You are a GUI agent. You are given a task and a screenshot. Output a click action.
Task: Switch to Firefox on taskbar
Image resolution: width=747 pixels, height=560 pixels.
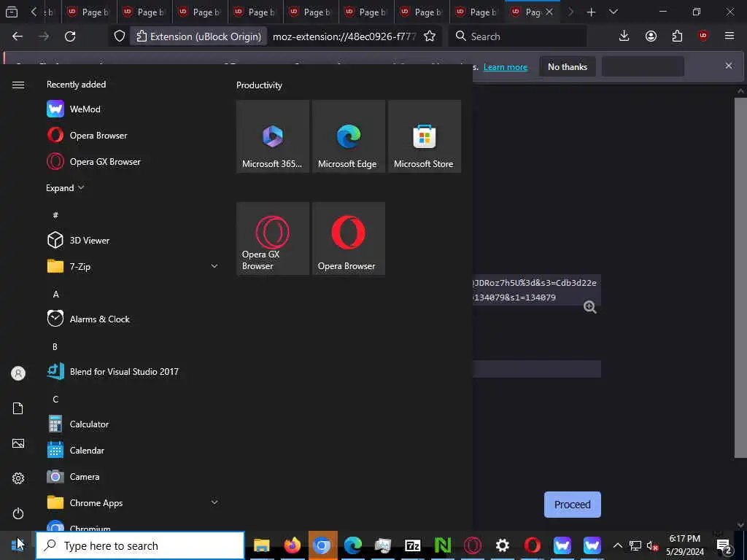click(292, 545)
